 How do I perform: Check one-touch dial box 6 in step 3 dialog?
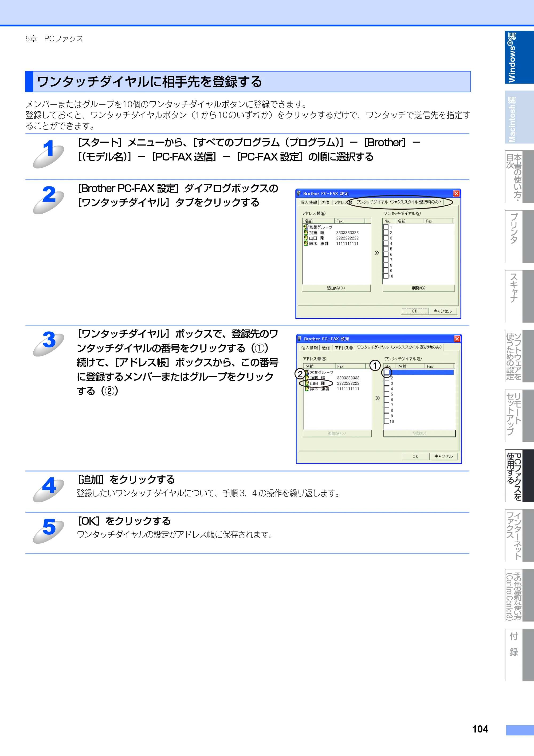tap(387, 399)
